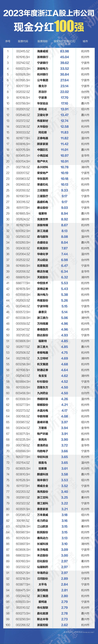Click company name 宁波银行
98x644 pixels.
click(x=43, y=63)
